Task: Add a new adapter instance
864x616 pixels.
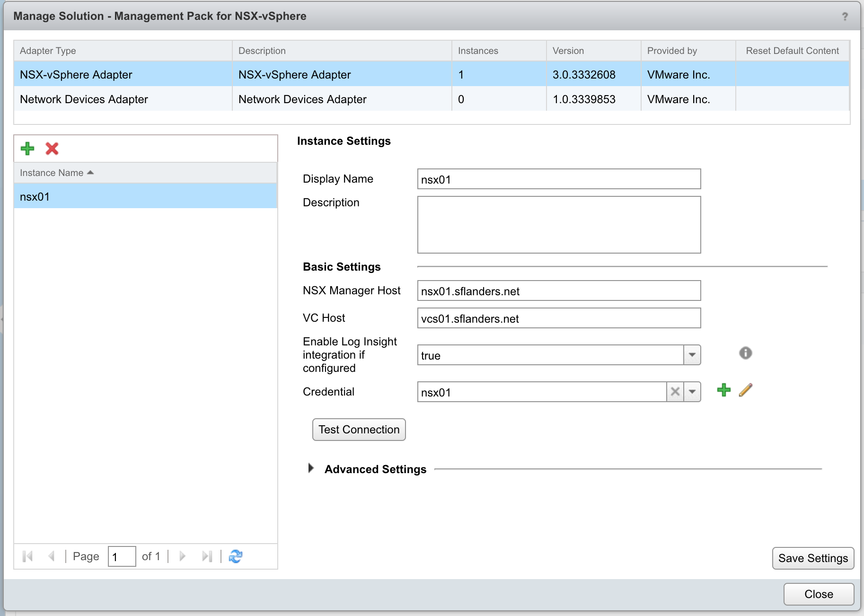Action: 27,149
